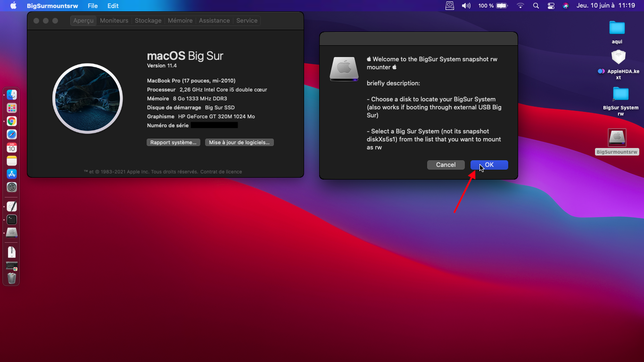
Task: Select the BigSurmountsrw drive icon in Dock
Action: [12, 232]
